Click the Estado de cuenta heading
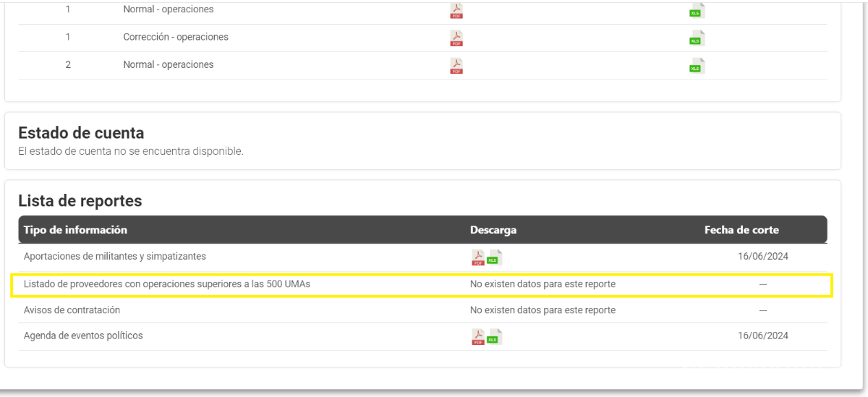The height and width of the screenshot is (397, 868). (x=81, y=133)
